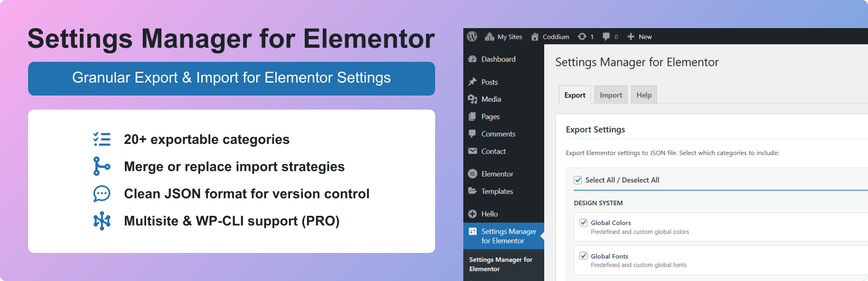
Task: Click the Coddium home icon
Action: (535, 37)
